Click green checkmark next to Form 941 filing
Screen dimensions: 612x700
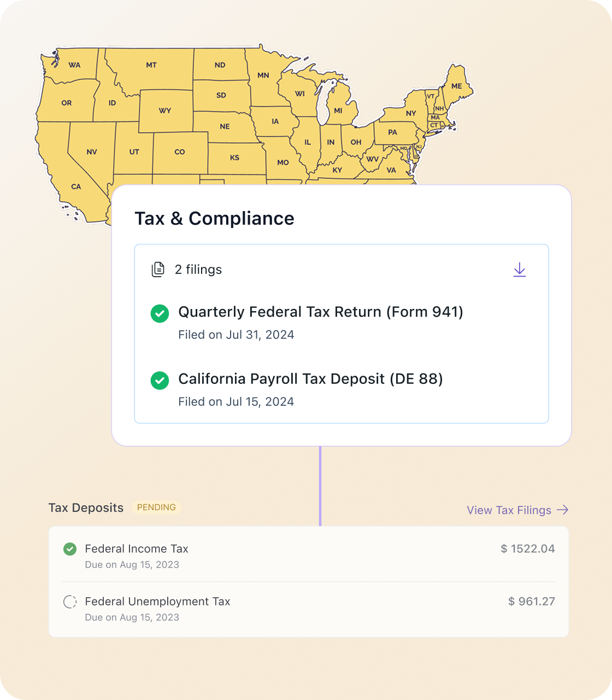tap(160, 313)
